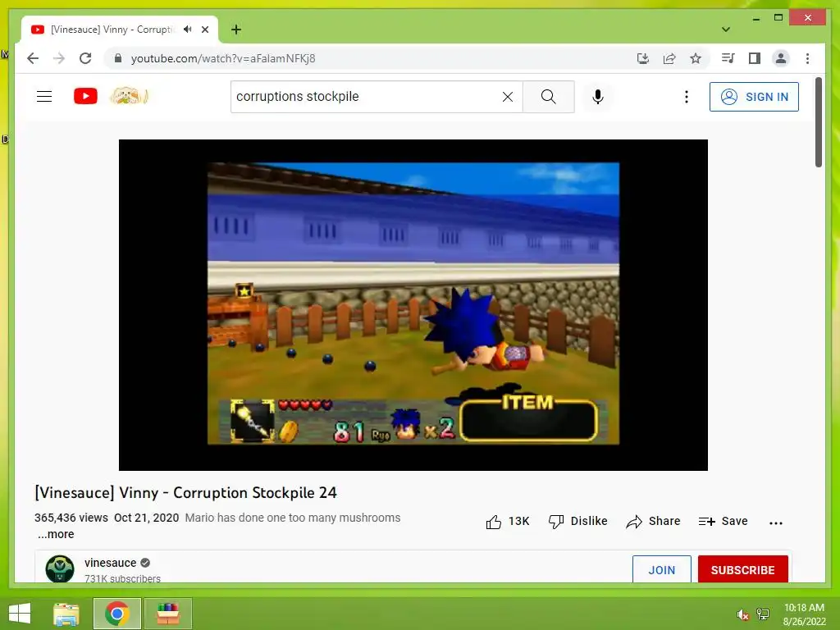Open Windows Start menu
The image size is (840, 630).
20,614
